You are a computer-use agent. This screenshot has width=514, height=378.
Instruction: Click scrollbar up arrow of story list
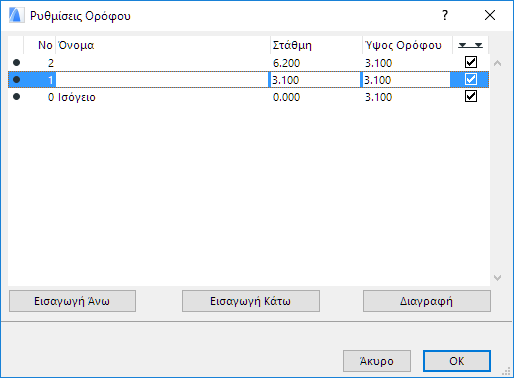tap(497, 63)
